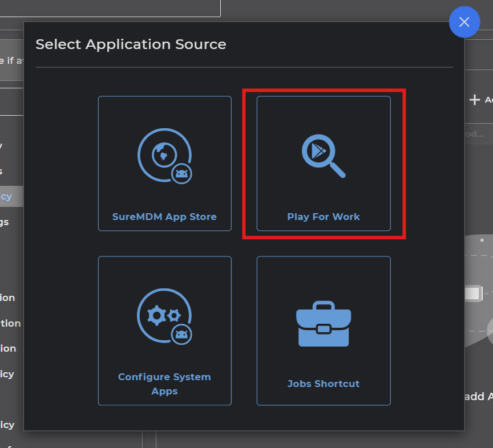Choose the "Play For Work" text label

[x=324, y=217]
